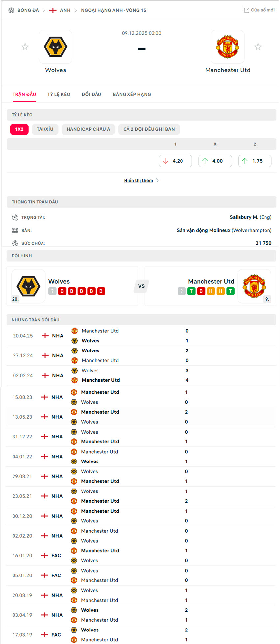Click the CẢ 2 ĐỘI ĐỀU GHI BÀN option
Image resolution: width=280 pixels, height=644 pixels.
[149, 129]
